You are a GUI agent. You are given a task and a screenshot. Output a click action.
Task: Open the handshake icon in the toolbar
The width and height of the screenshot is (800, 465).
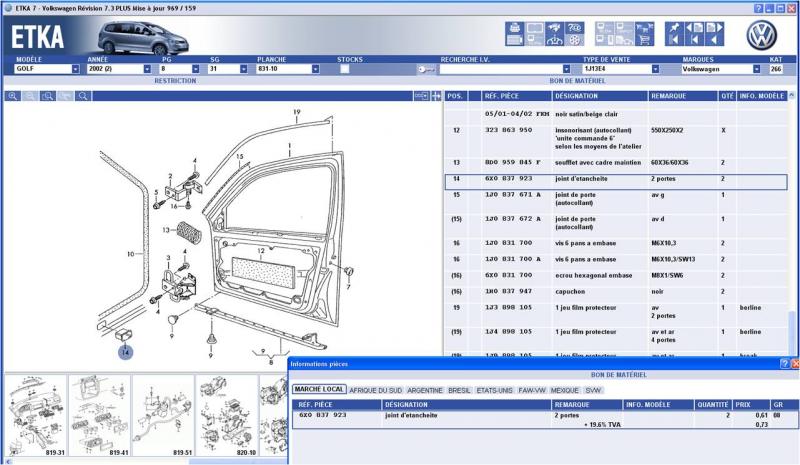(x=555, y=28)
